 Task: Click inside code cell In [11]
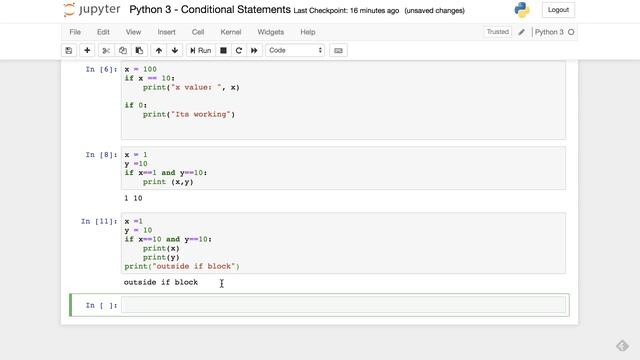(343, 243)
